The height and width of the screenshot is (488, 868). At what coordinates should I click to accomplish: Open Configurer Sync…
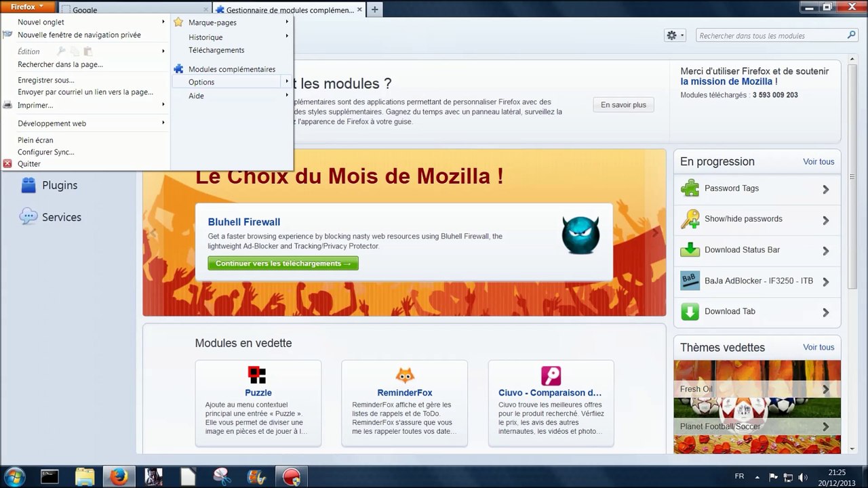[x=46, y=152]
